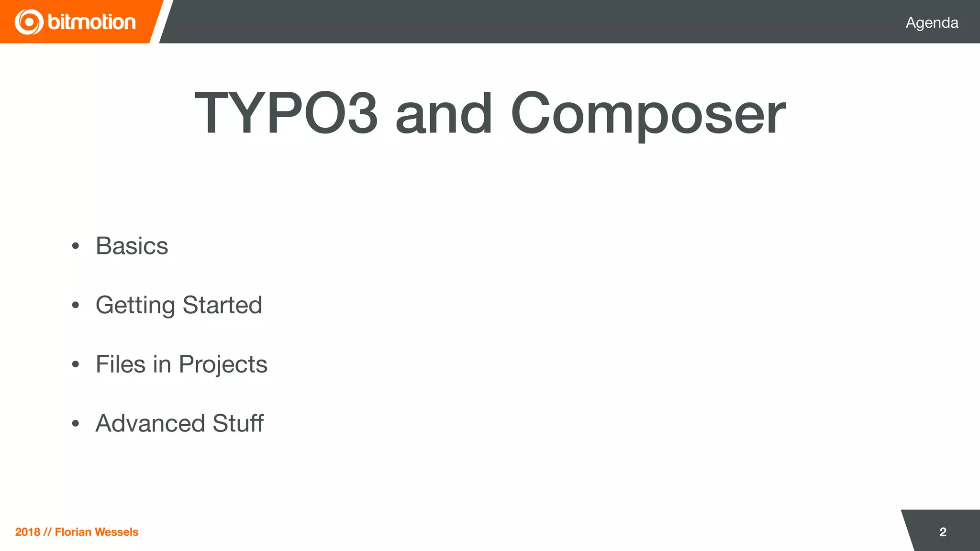Open the Getting Started agenda item
Screen dimensions: 980x551
pyautogui.click(x=179, y=305)
